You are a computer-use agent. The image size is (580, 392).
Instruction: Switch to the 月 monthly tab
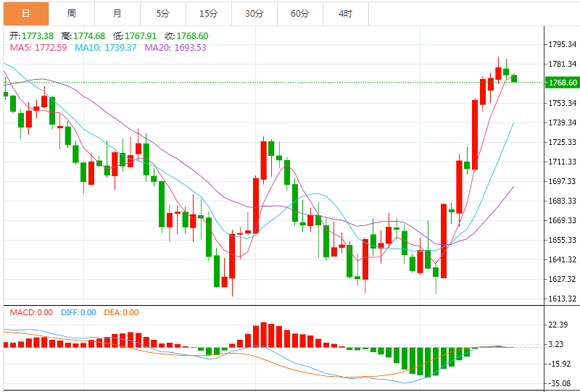point(117,14)
